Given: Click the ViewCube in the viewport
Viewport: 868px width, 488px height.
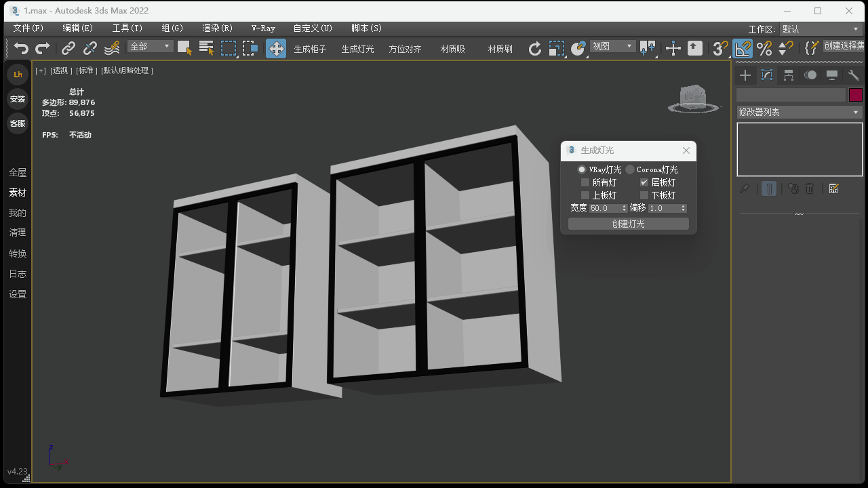Looking at the screenshot, I should [x=694, y=99].
